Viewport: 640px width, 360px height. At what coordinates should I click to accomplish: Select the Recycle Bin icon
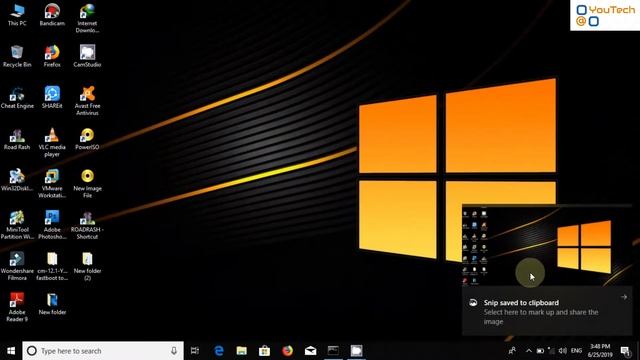pos(17,56)
